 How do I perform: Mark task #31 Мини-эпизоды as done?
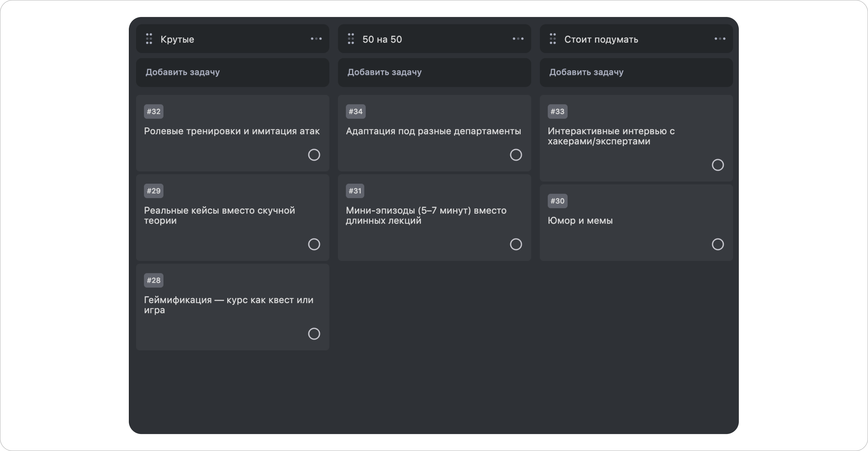coord(515,244)
